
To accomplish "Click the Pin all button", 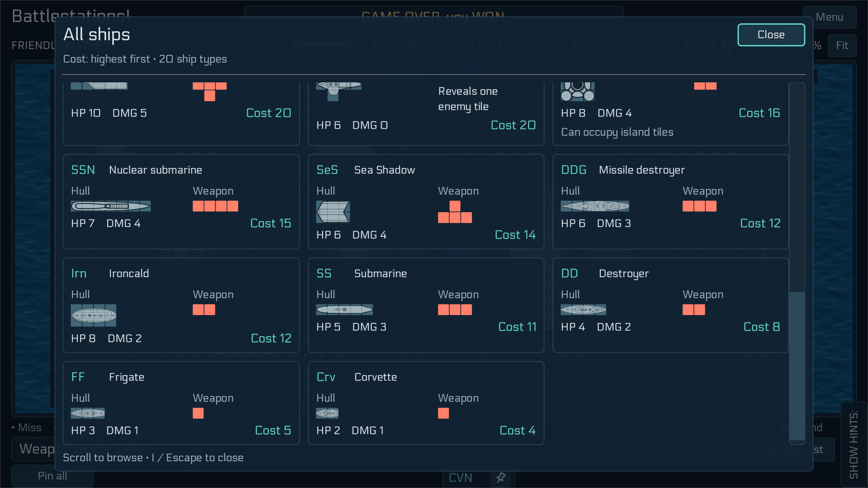I will [53, 476].
